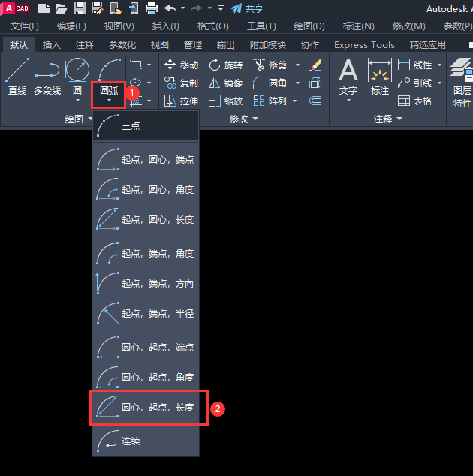Switch to the Express Tools tab
The image size is (473, 476).
coord(364,45)
